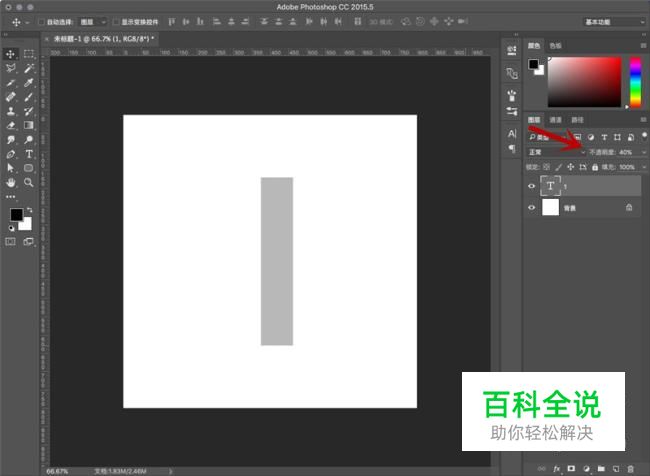Open the Edit Toolbar three-dots button
Viewport: 650px width, 476px height.
pos(10,197)
